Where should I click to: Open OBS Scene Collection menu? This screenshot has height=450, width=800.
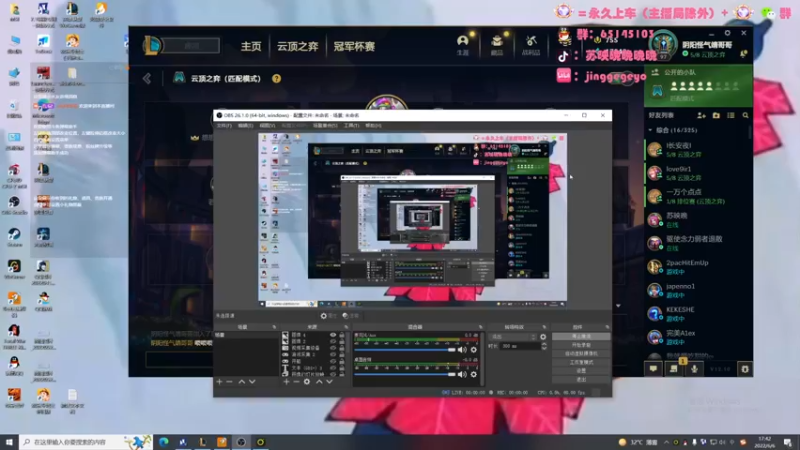pos(324,126)
